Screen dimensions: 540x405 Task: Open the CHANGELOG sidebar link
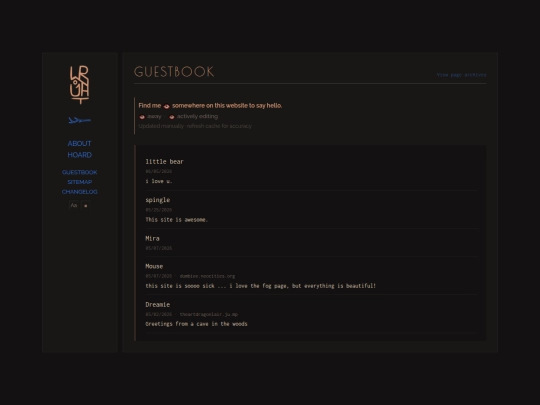pyautogui.click(x=80, y=192)
